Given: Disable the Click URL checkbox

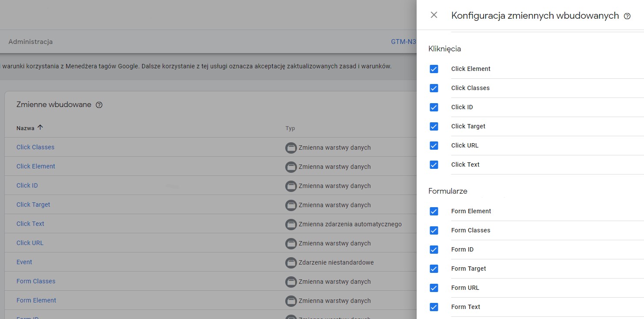Looking at the screenshot, I should (434, 145).
